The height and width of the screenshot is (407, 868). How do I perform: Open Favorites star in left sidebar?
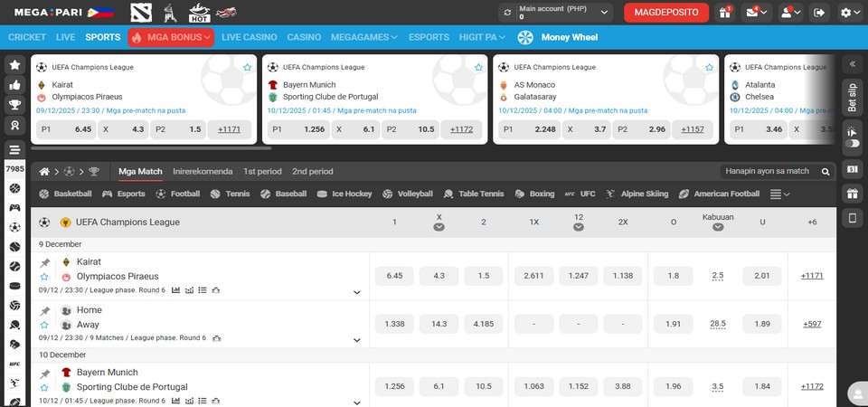[x=15, y=65]
